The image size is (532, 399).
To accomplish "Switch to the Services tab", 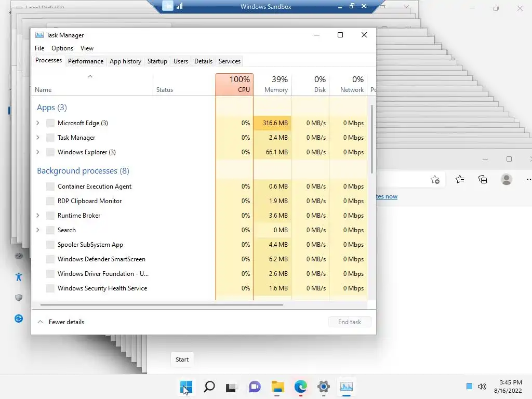I will pyautogui.click(x=229, y=61).
